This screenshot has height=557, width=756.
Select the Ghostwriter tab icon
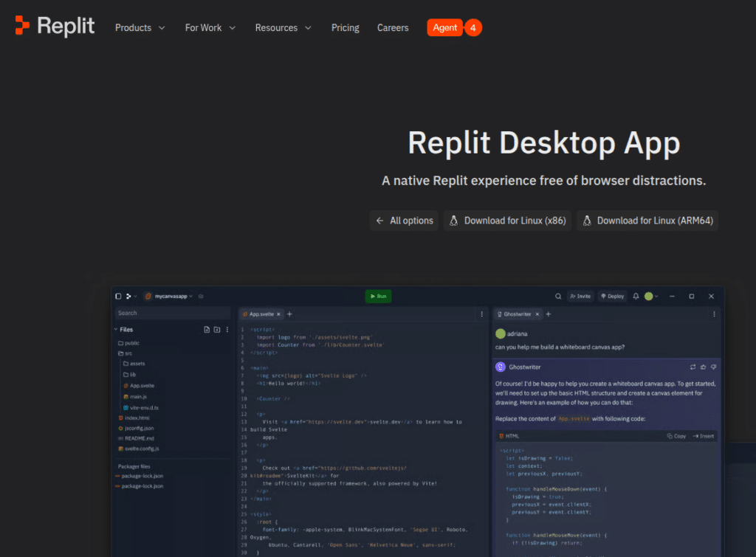(500, 314)
